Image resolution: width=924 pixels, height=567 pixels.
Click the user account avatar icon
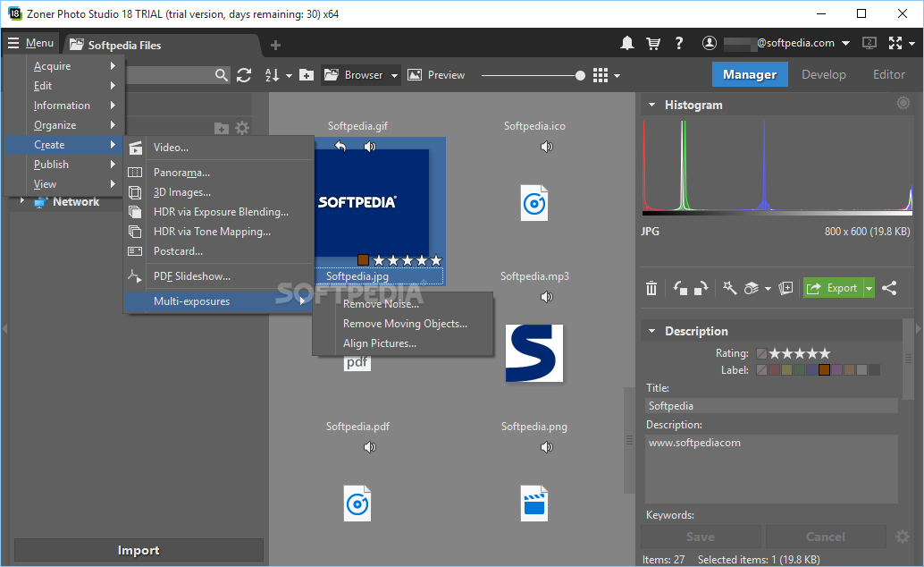click(709, 43)
